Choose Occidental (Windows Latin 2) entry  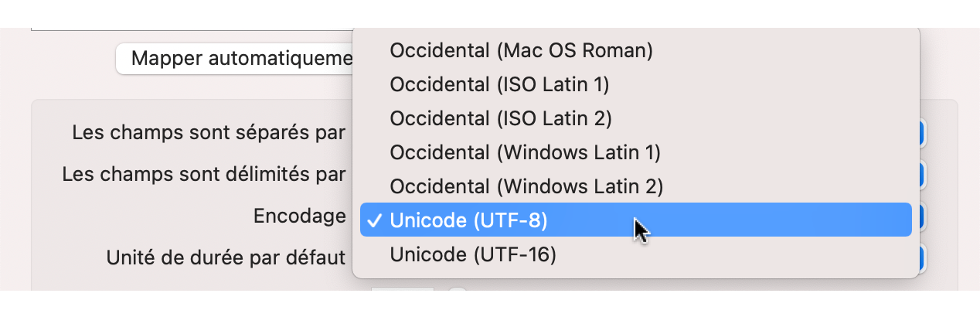(x=526, y=187)
